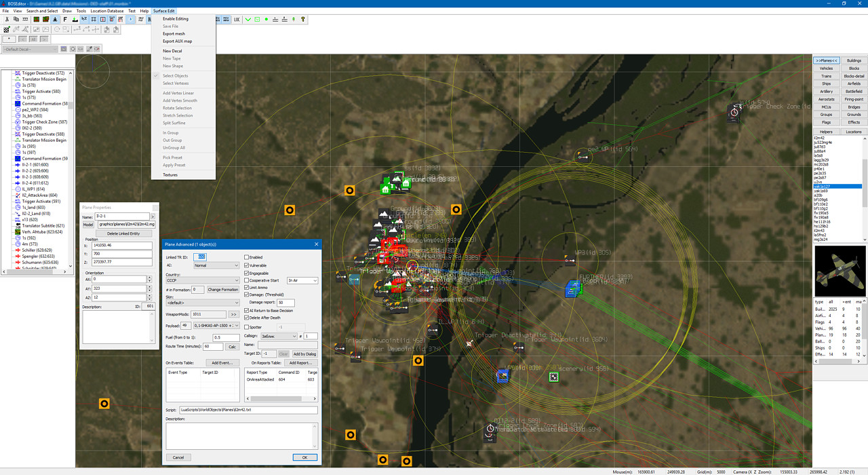Open the Callsign dropdown
This screenshot has height=475, width=868.
[x=279, y=336]
